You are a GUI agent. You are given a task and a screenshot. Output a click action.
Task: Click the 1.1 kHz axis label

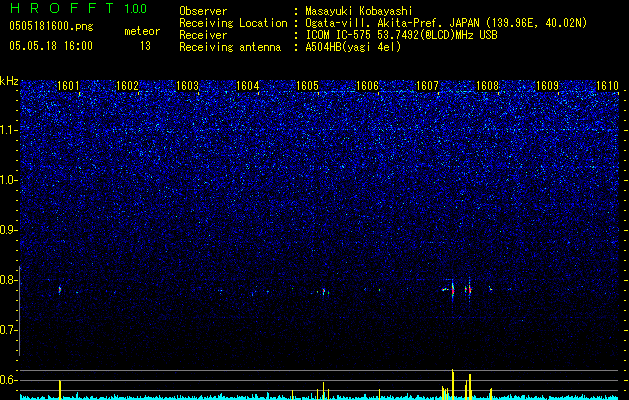pos(8,130)
